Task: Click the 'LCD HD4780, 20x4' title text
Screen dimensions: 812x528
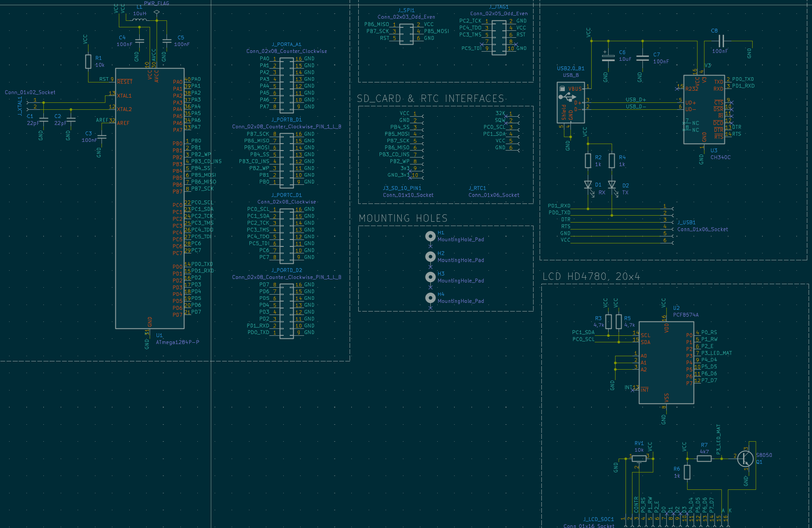Action: pyautogui.click(x=591, y=276)
